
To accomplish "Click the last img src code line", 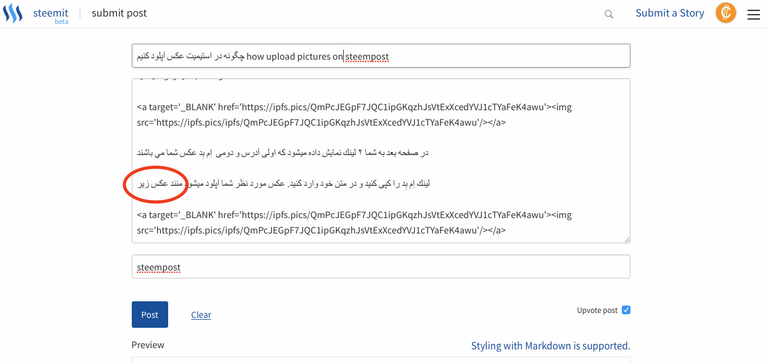I will (x=321, y=230).
